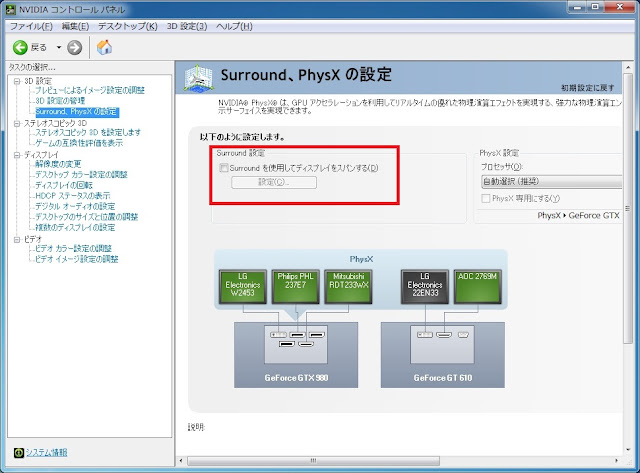Click the horizontal scrollbar left arrow
Viewport: 640px width, 473px height.
click(181, 461)
